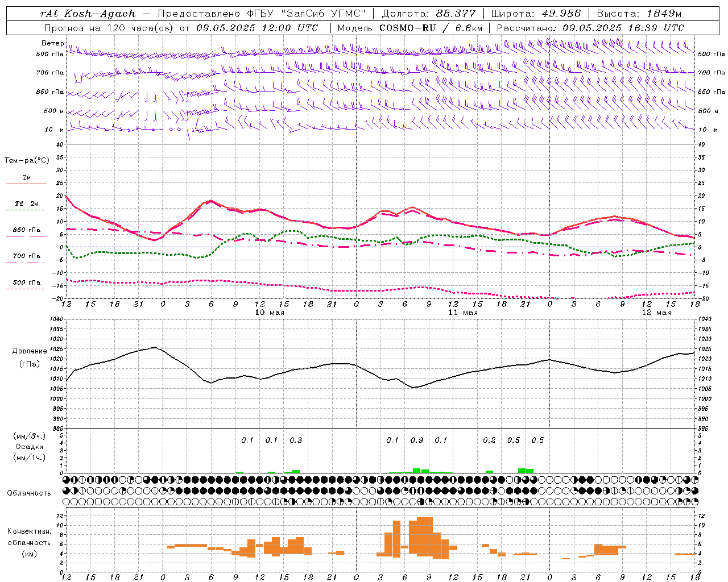Click the Ветер section label
The width and height of the screenshot is (728, 582).
coord(52,43)
